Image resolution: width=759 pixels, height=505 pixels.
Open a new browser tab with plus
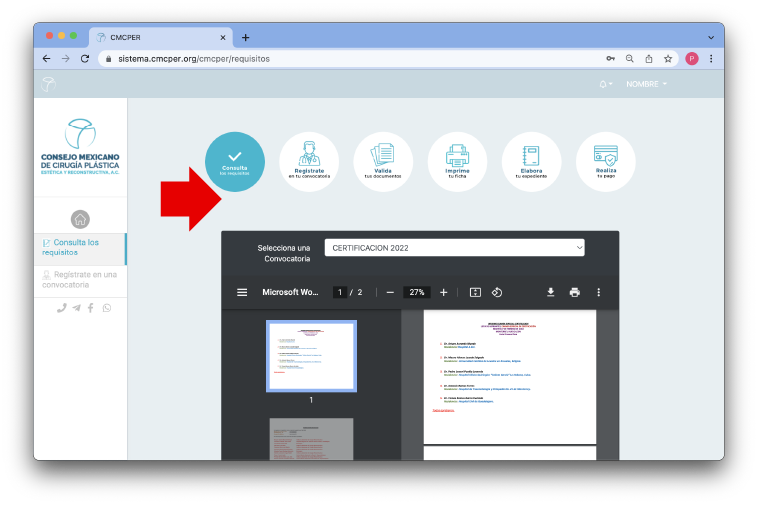click(x=245, y=37)
